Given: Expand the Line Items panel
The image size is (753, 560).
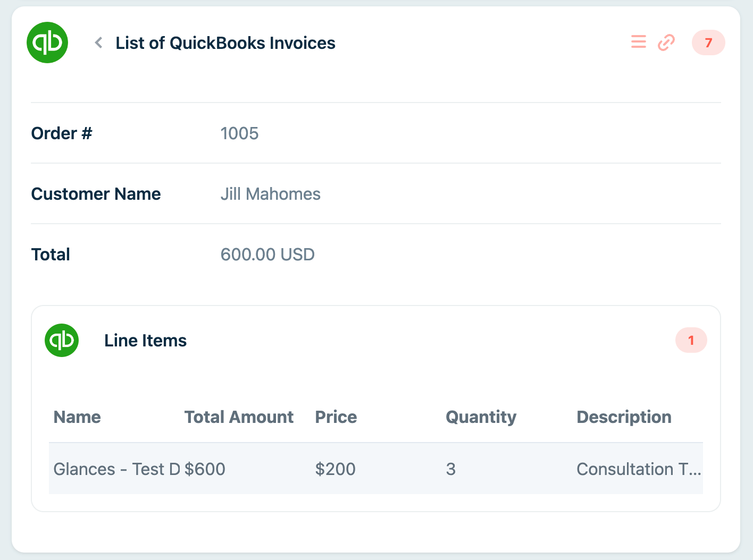Looking at the screenshot, I should point(145,340).
